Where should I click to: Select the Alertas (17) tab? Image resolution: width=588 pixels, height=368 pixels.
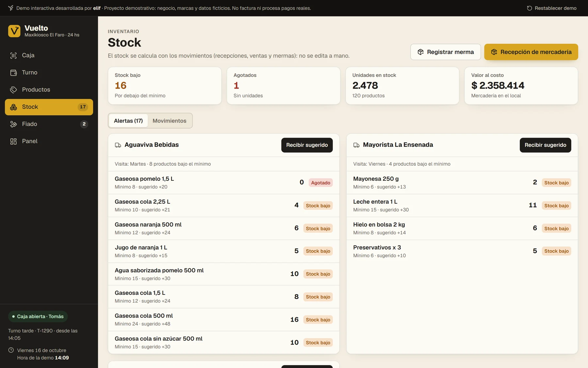(128, 121)
